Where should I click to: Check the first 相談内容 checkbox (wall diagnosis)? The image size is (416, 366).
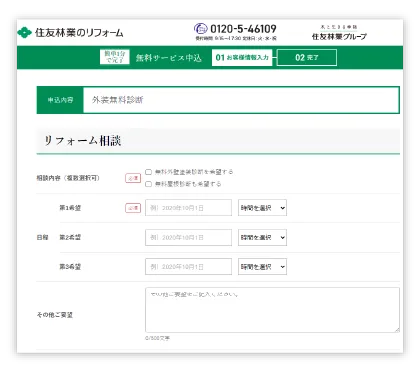coord(148,172)
